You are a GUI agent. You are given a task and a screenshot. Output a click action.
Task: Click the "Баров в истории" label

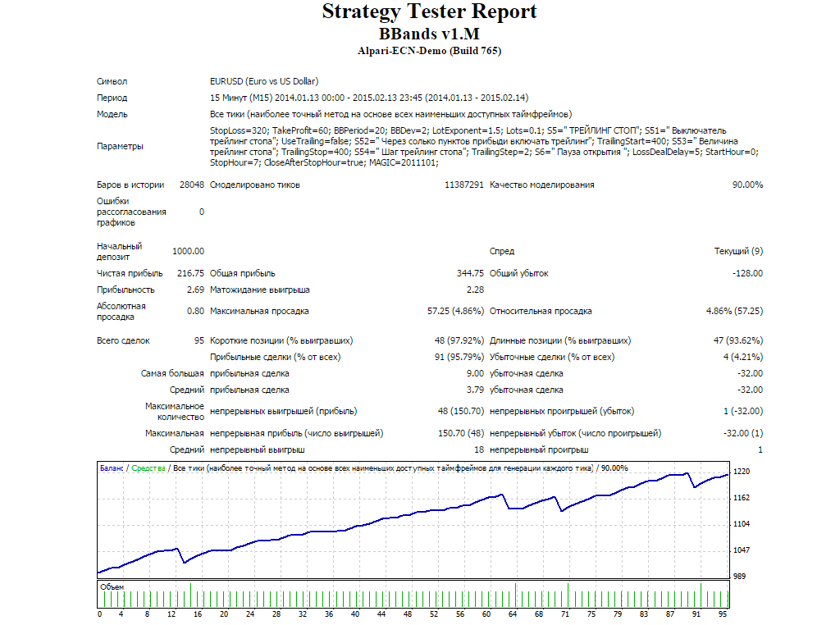tap(130, 185)
